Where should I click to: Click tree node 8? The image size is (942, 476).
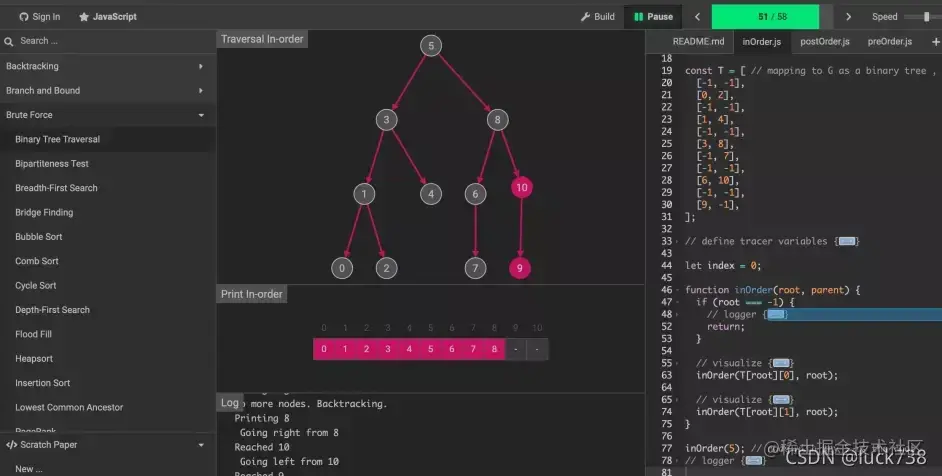pos(497,120)
